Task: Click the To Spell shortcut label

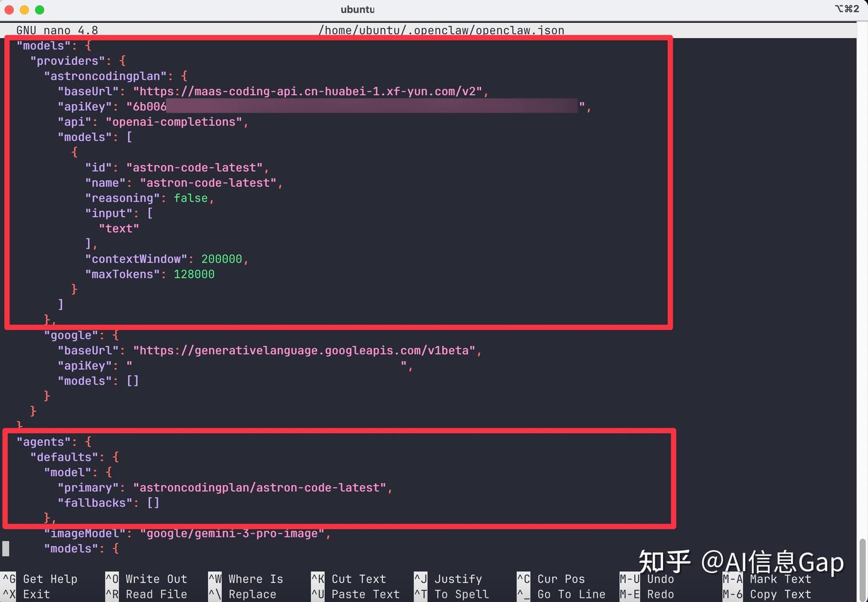Action: click(462, 594)
